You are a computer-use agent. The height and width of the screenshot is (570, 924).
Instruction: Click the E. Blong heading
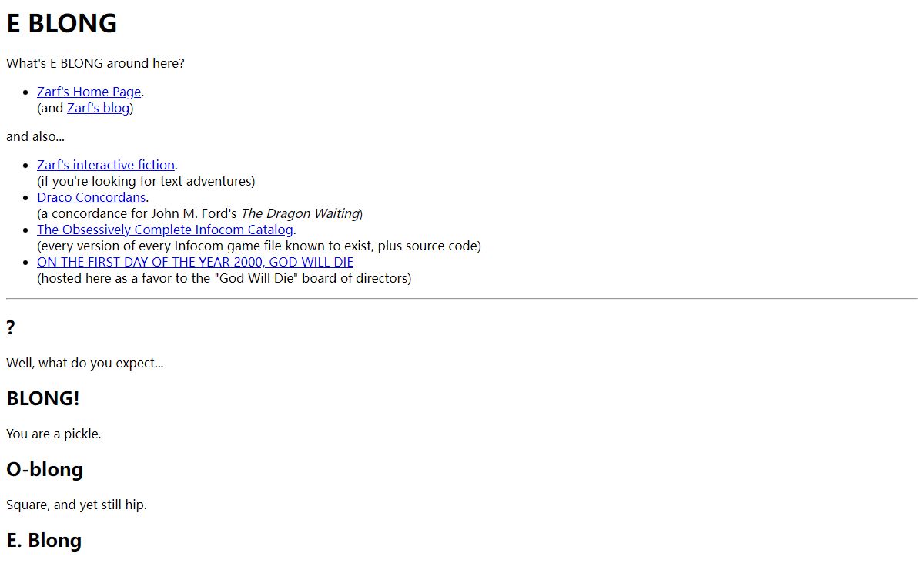coord(44,540)
